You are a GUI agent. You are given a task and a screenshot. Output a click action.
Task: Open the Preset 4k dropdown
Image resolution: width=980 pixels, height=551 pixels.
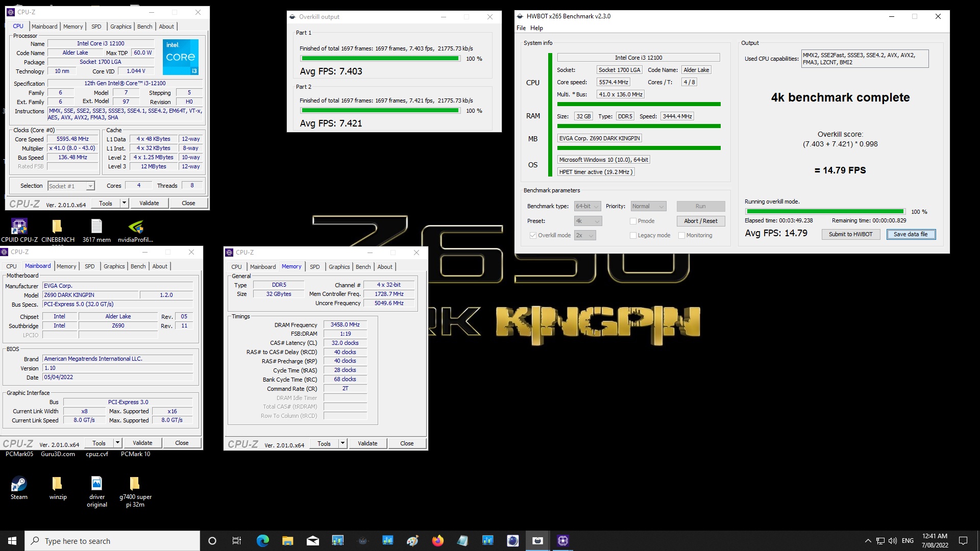point(588,221)
